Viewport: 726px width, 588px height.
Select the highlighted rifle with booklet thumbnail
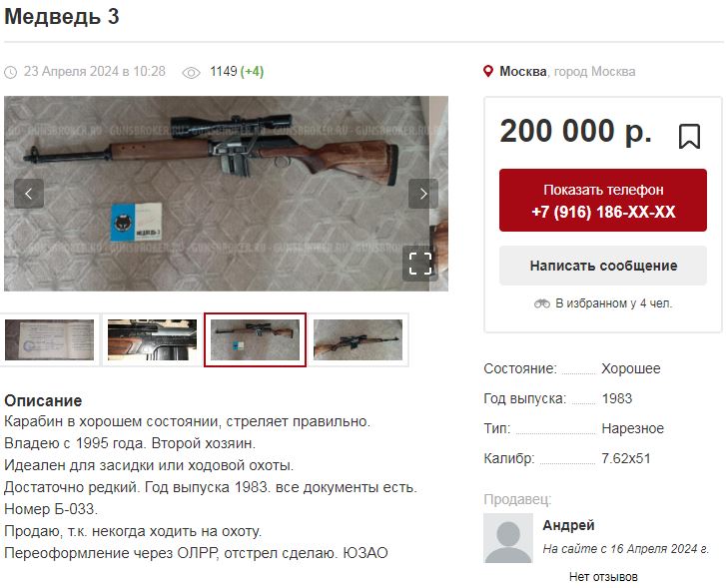pos(255,339)
